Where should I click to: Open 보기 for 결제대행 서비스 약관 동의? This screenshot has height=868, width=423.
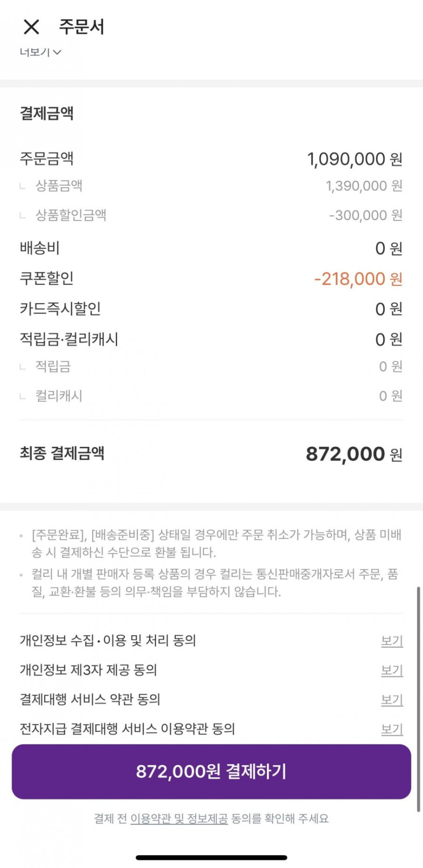click(x=392, y=699)
